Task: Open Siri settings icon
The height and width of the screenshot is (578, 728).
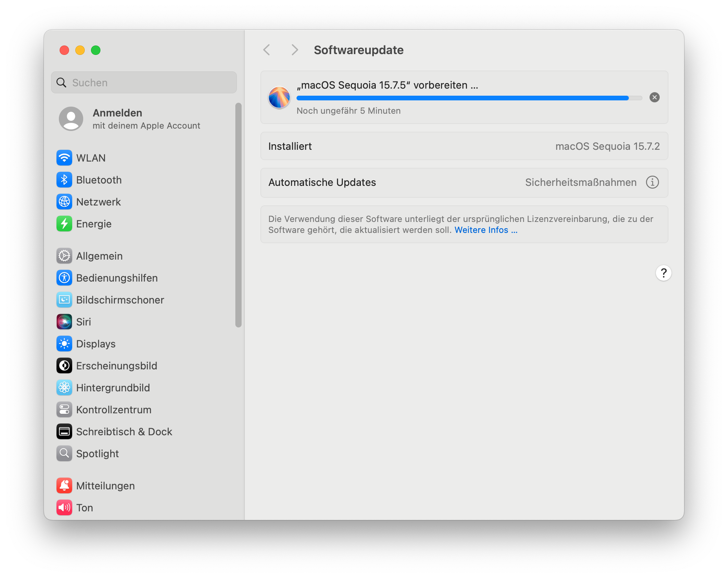Action: point(64,322)
